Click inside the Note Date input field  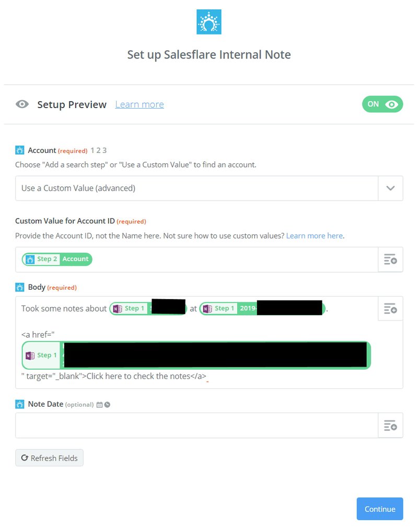196,425
